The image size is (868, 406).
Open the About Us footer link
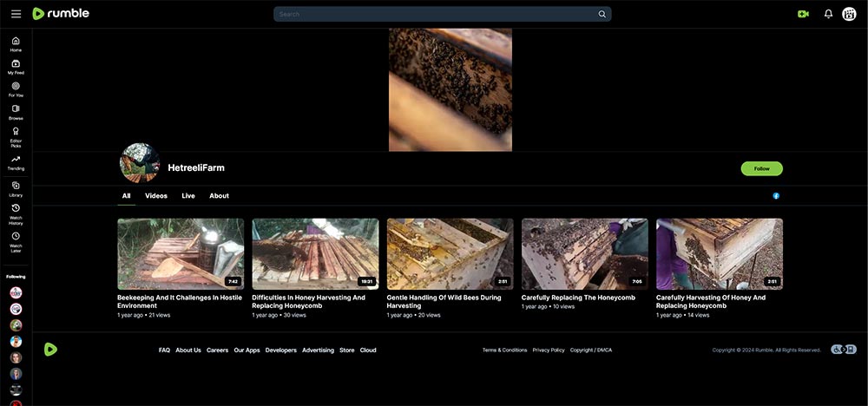point(188,350)
